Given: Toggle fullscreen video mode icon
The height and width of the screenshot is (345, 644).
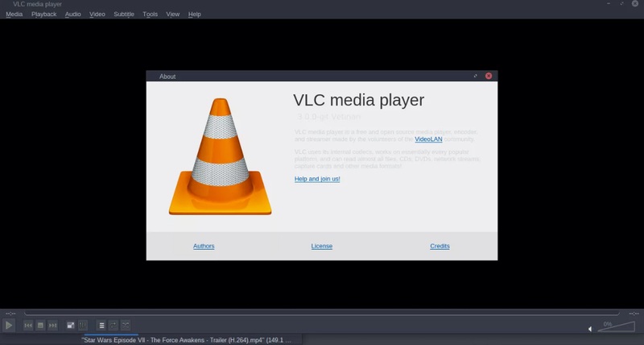Looking at the screenshot, I should [71, 325].
